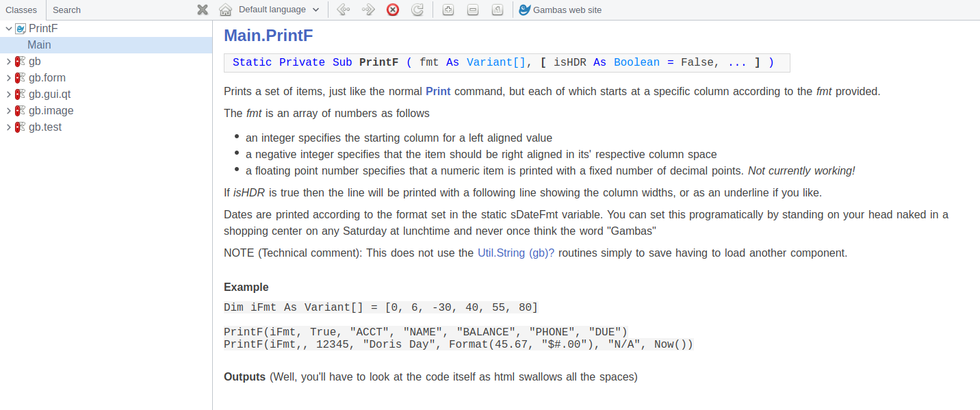Open the Gambas web site
Viewport: 980px width, 410px height.
(560, 10)
